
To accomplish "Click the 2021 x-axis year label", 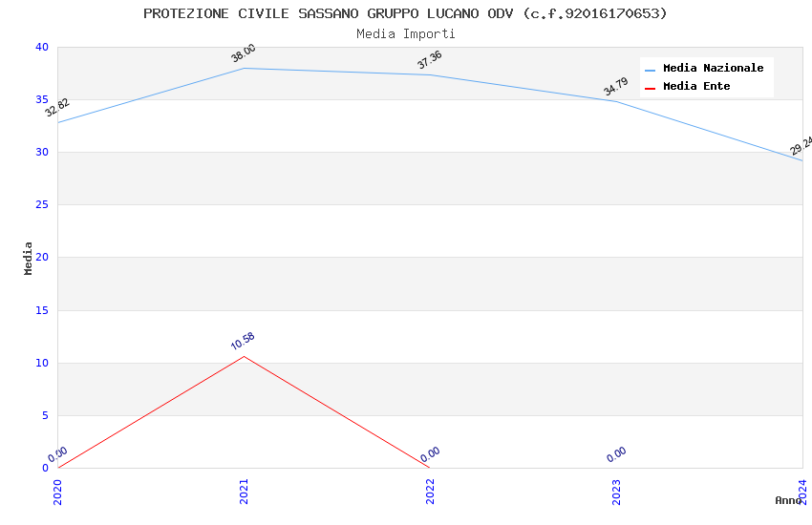I will coord(244,492).
